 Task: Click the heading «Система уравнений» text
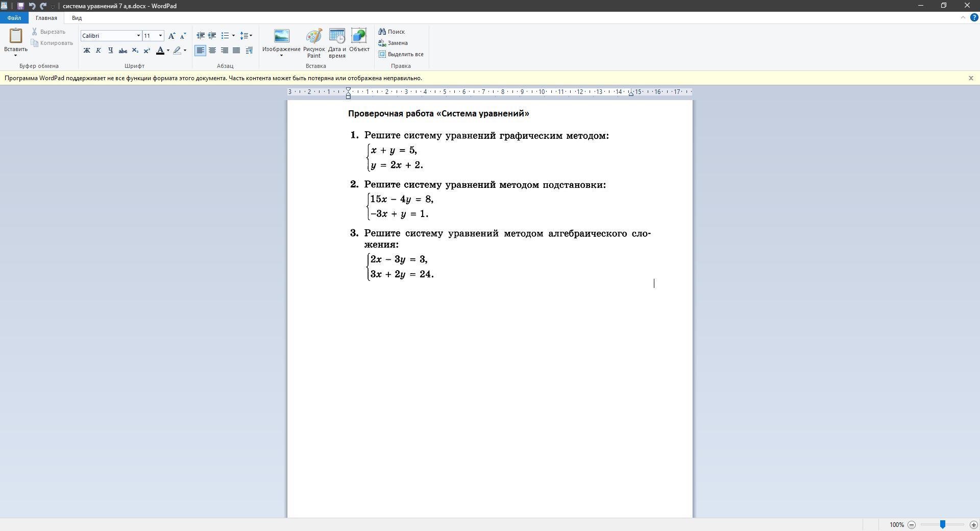(x=483, y=113)
